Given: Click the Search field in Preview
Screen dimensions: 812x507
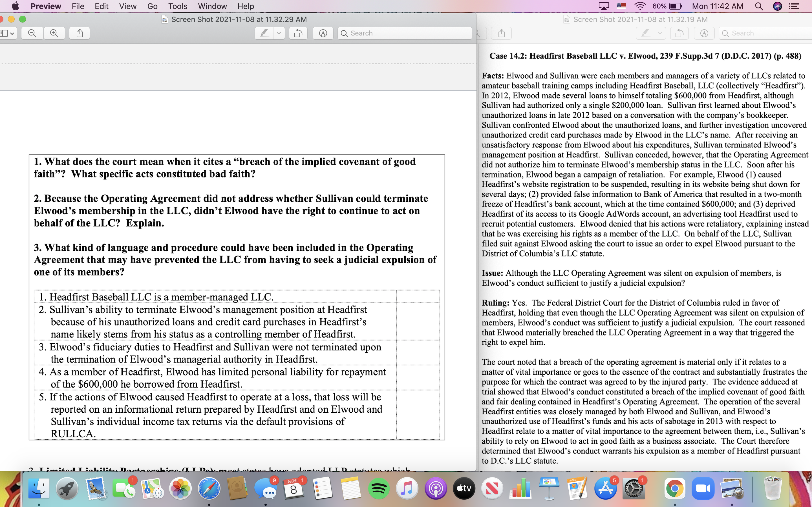Looking at the screenshot, I should [404, 33].
